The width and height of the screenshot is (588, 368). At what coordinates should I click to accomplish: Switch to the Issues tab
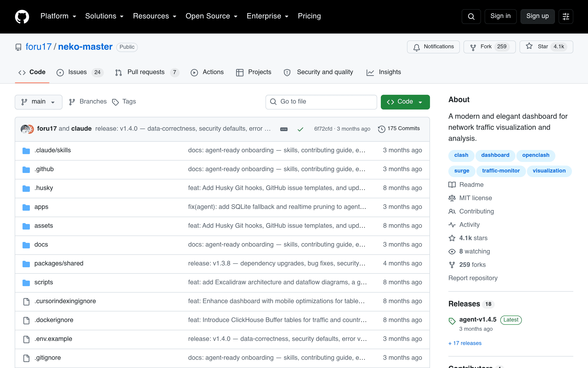pyautogui.click(x=80, y=72)
